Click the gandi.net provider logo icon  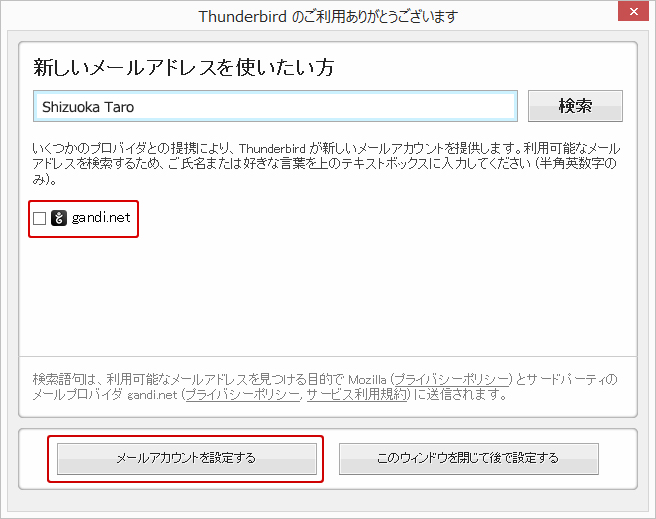59,218
